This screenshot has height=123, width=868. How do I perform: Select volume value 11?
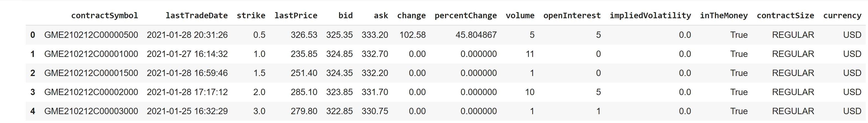tap(530, 54)
